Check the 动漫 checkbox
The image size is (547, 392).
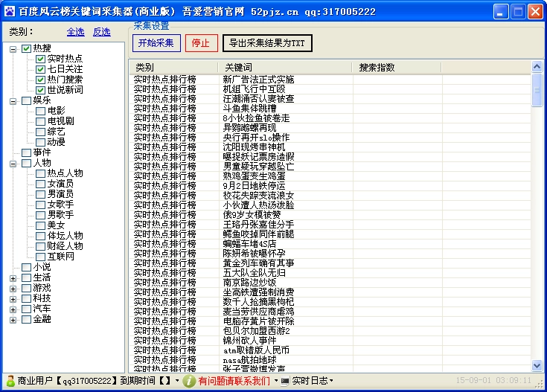tap(40, 142)
